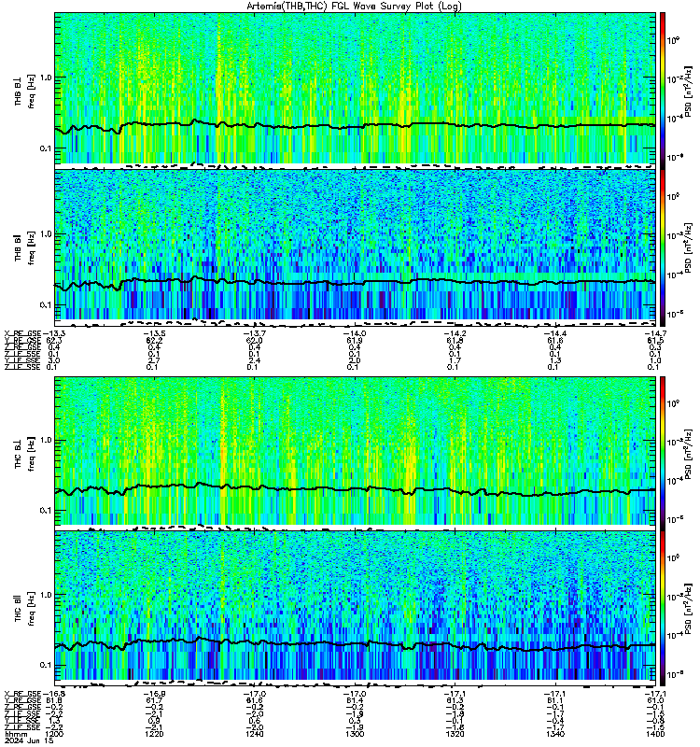This screenshot has width=700, height=747.
Task: Click the THB X_RE_GSE value '-13.7'
Action: [255, 334]
